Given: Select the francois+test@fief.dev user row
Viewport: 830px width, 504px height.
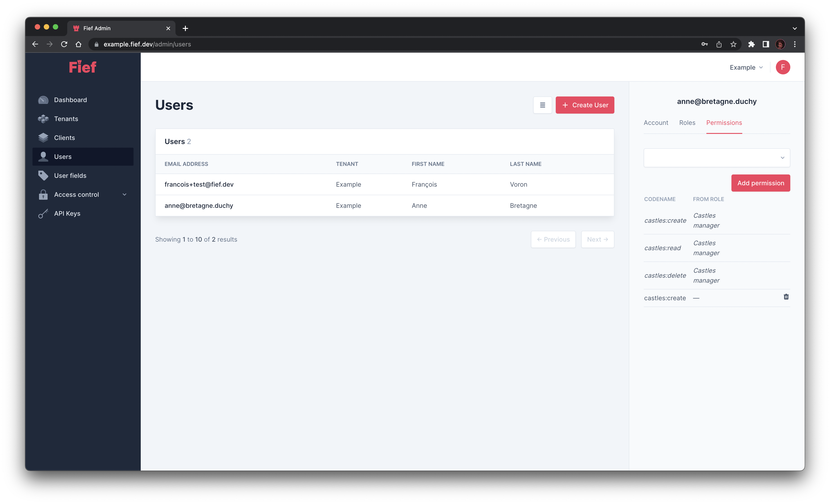Looking at the screenshot, I should (x=384, y=185).
